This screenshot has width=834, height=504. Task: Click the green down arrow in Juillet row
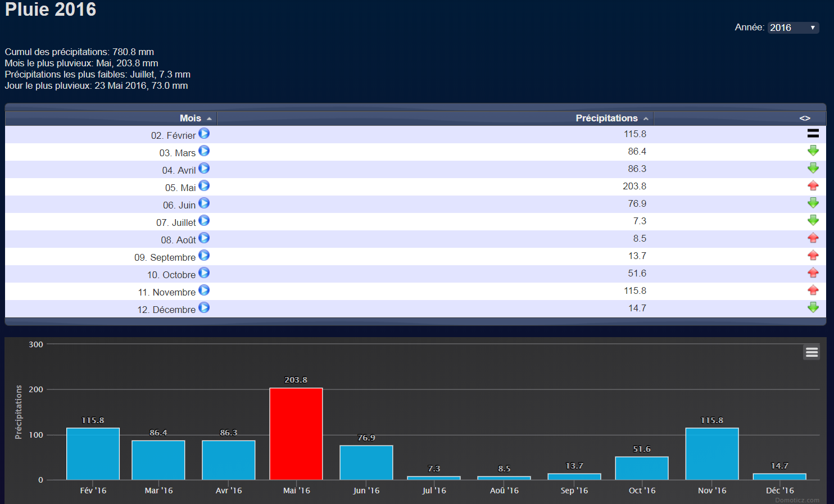click(813, 220)
